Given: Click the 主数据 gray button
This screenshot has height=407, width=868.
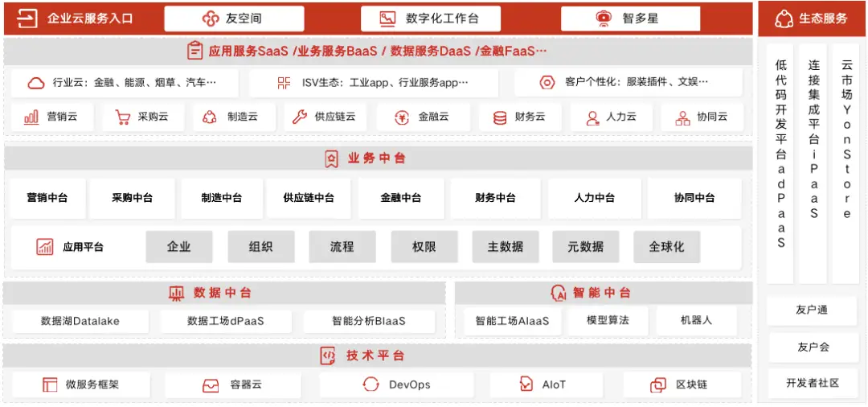Looking at the screenshot, I should pos(506,247).
